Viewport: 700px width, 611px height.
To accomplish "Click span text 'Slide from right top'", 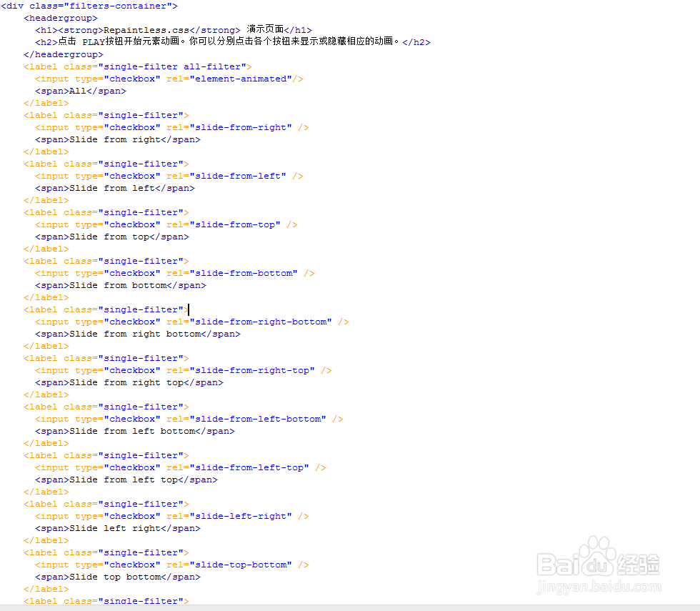I will pyautogui.click(x=126, y=383).
